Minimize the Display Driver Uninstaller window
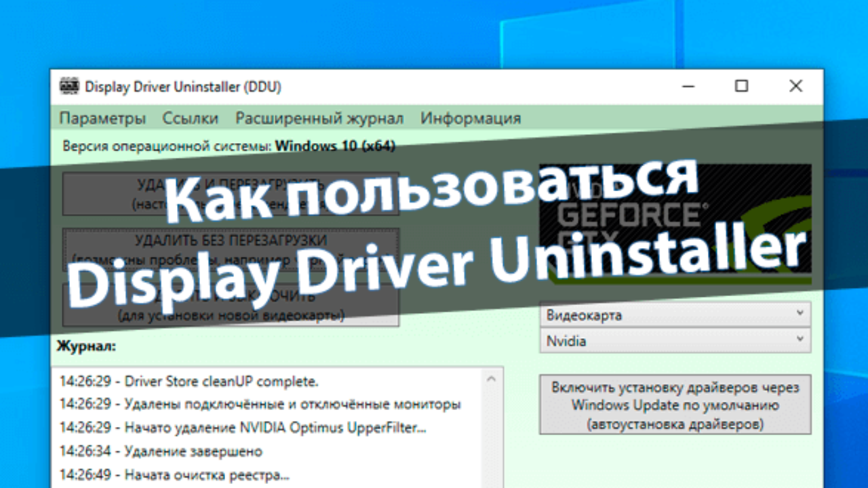Image resolution: width=868 pixels, height=488 pixels. coord(689,86)
